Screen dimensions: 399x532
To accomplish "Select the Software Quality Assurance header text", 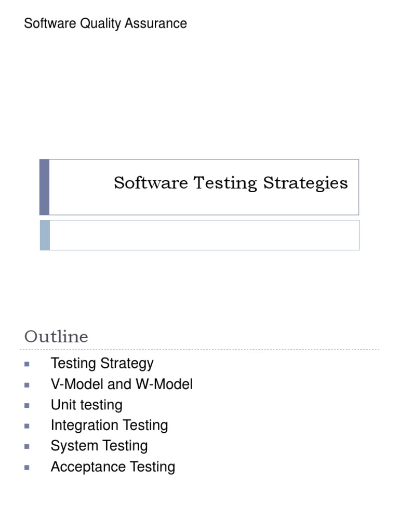I will click(105, 23).
